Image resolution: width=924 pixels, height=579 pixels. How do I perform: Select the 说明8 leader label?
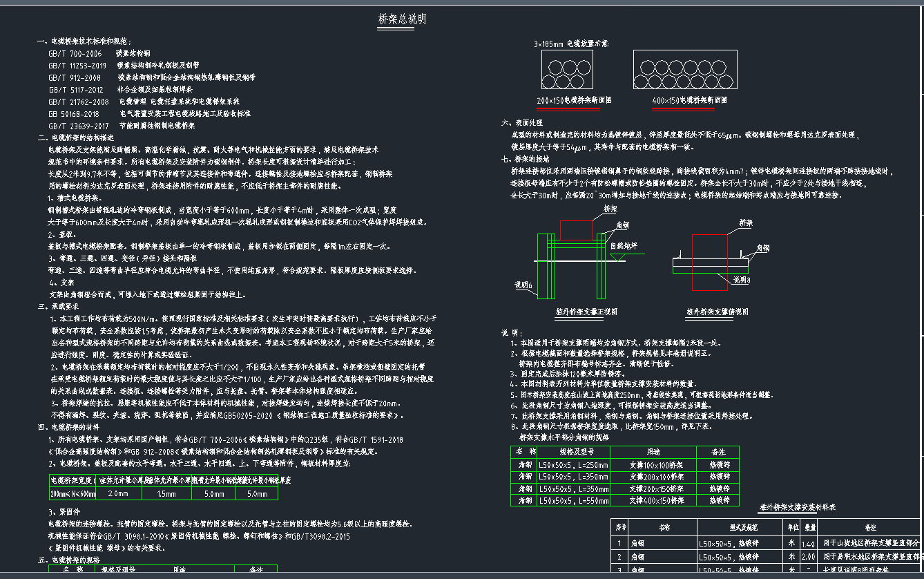tap(742, 280)
